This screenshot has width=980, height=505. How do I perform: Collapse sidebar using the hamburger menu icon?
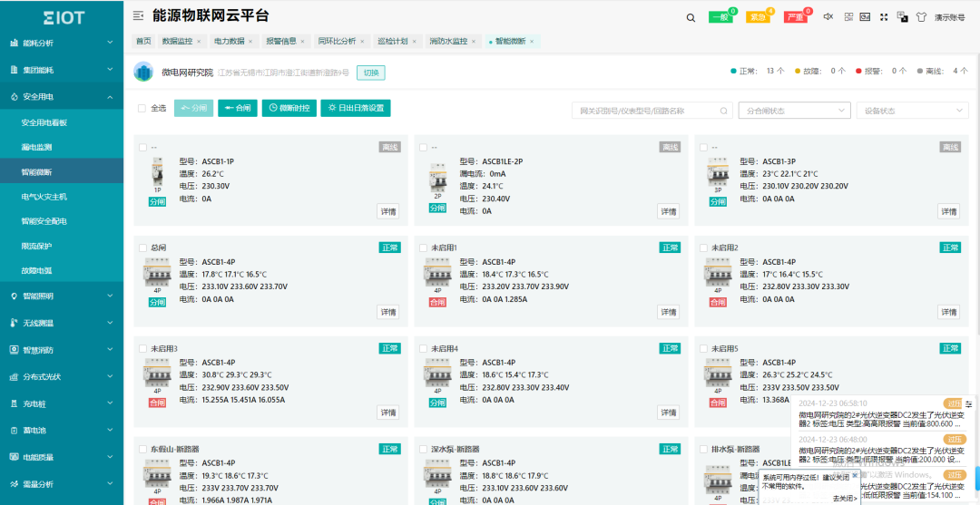[138, 16]
